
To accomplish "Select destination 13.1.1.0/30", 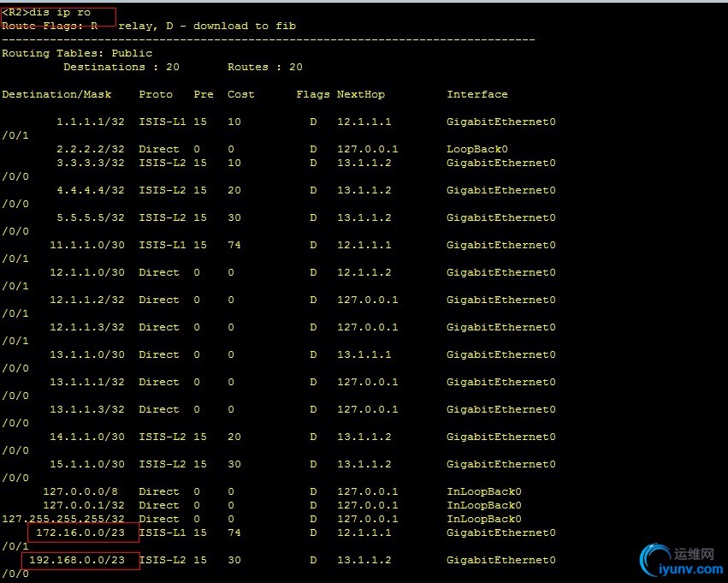I will click(87, 354).
